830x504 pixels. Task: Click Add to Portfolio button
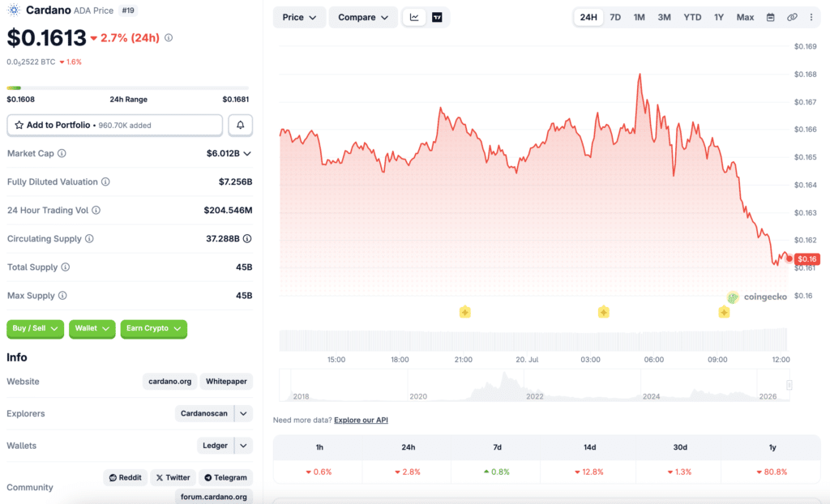pos(115,125)
